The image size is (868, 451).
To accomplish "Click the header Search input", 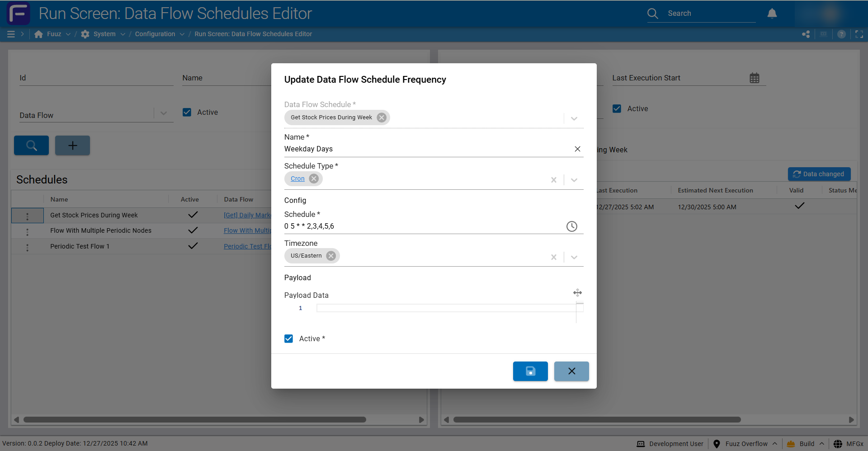I will 711,14.
